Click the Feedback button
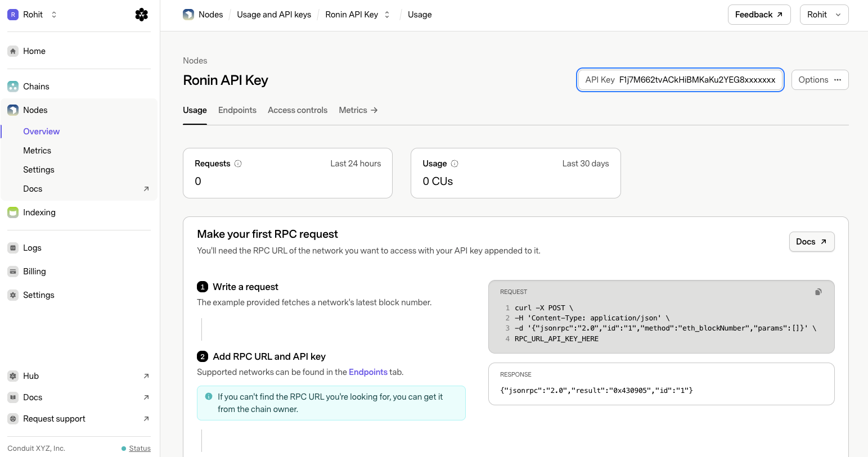This screenshot has height=457, width=868. (x=759, y=15)
